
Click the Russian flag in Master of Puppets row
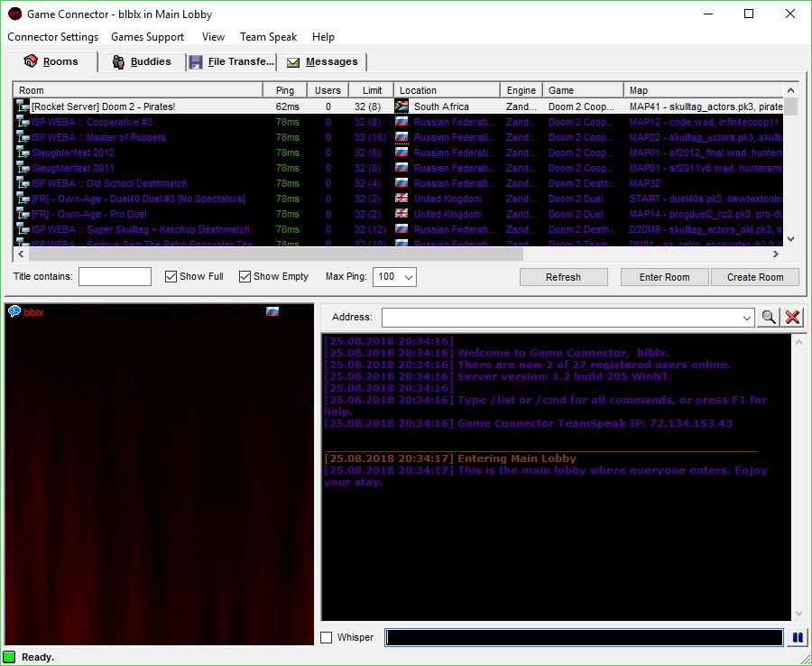pyautogui.click(x=401, y=137)
